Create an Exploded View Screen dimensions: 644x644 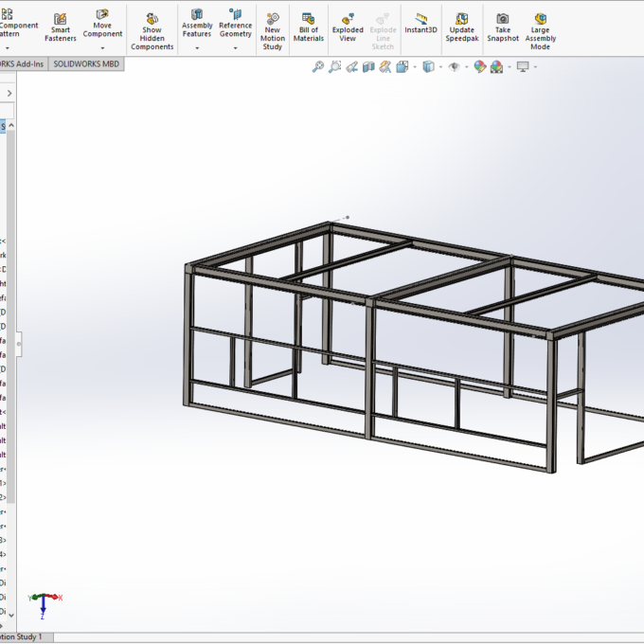[348, 27]
